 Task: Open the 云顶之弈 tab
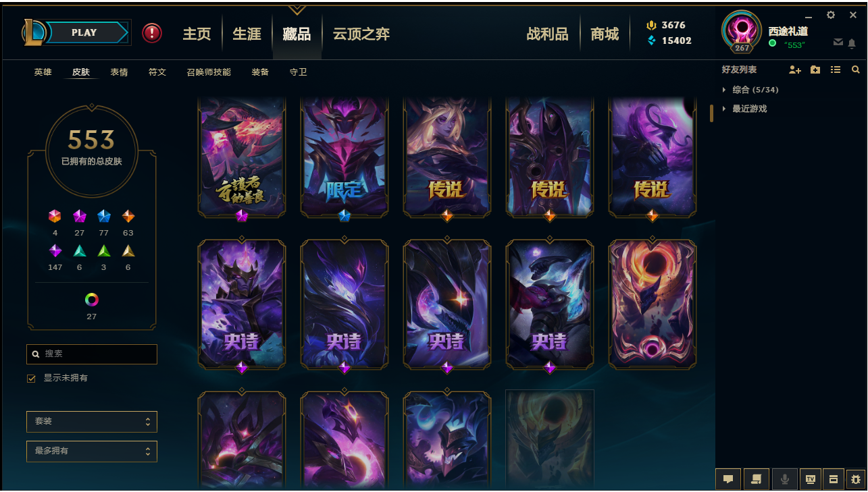coord(361,34)
